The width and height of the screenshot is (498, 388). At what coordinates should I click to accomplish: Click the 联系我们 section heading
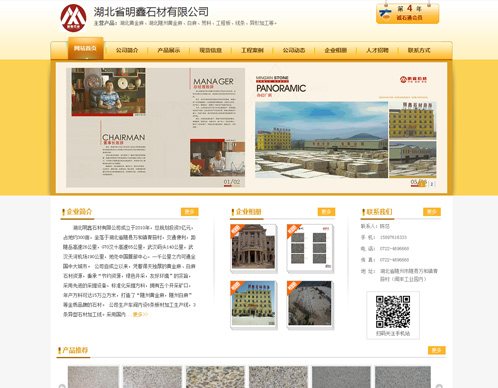379,212
